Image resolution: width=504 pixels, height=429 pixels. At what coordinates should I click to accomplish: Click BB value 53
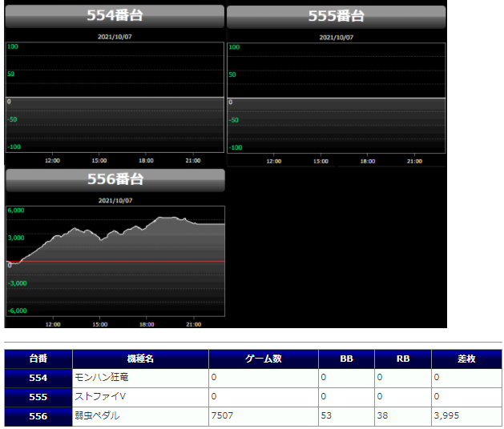click(326, 415)
